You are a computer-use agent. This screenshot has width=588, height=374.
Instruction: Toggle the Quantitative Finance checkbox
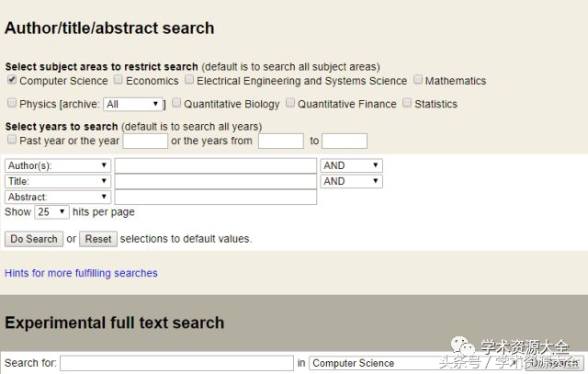[x=289, y=103]
